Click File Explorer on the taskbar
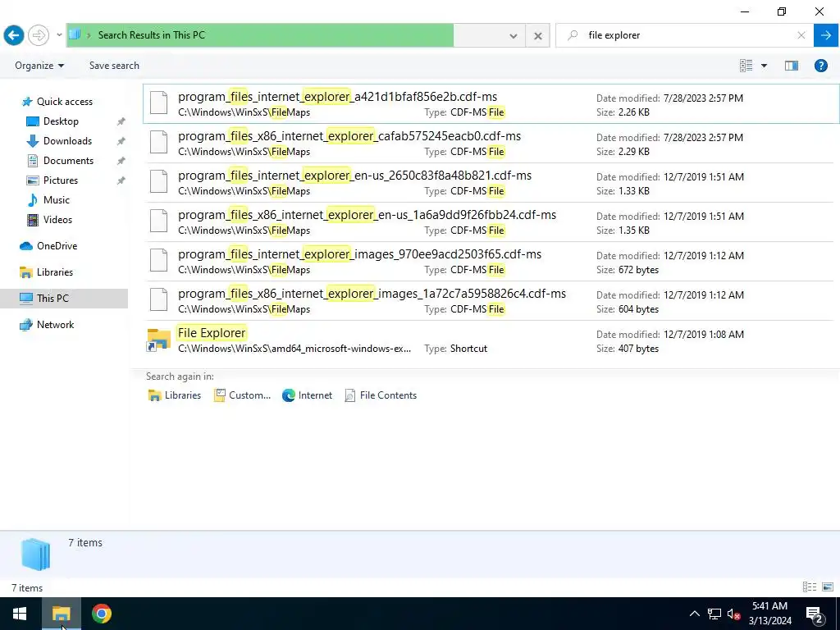Viewport: 840px width, 630px height. pos(61,614)
